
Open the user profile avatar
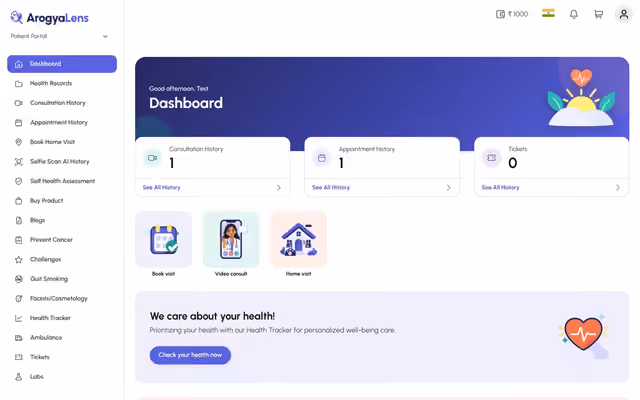tap(624, 14)
